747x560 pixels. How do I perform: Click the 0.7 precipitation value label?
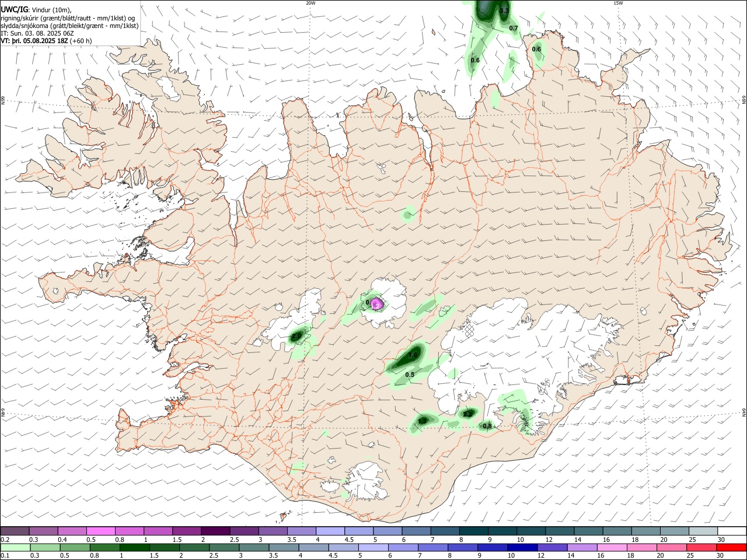tap(514, 28)
